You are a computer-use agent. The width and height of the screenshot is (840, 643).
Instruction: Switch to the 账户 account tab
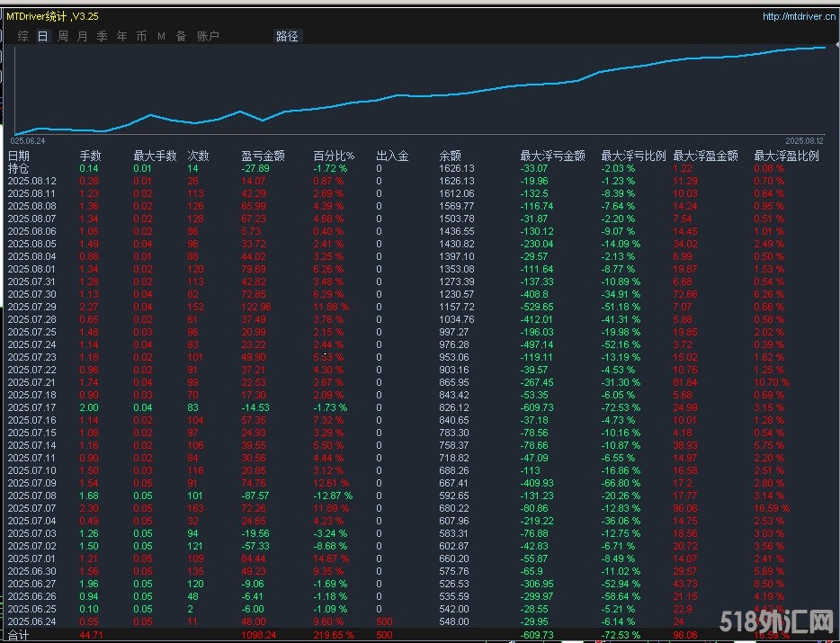(x=208, y=36)
